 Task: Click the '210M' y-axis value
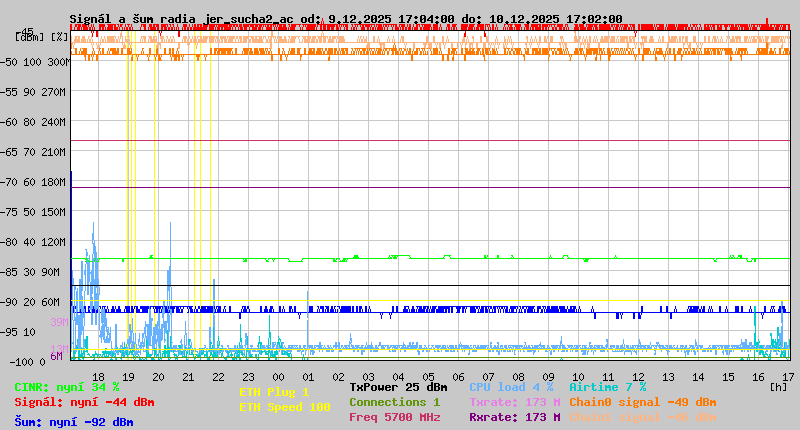pyautogui.click(x=53, y=152)
